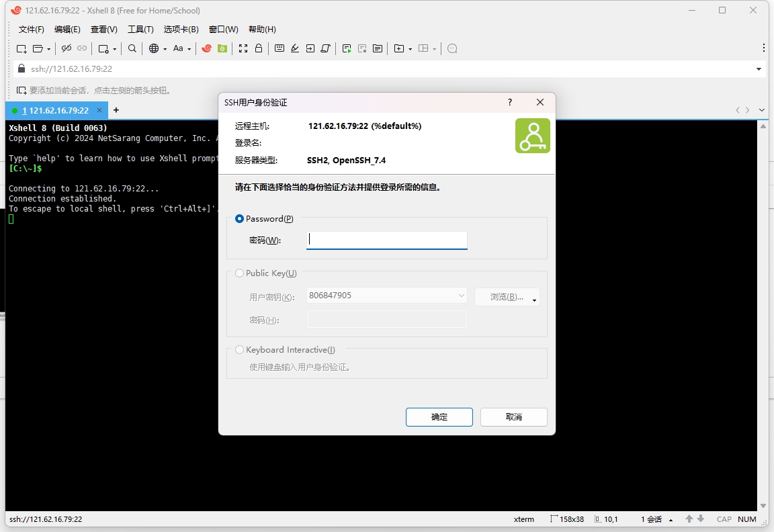Click the New Tab Group plus toolbar icon
This screenshot has width=774, height=532.
(399, 48)
